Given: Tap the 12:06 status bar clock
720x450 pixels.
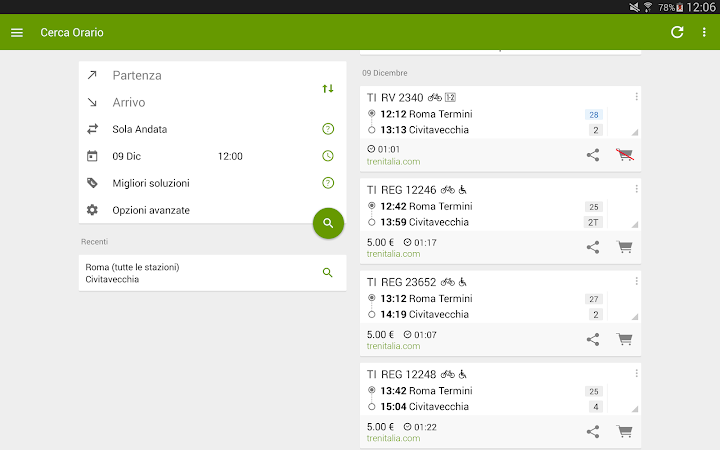Looking at the screenshot, I should pos(701,7).
